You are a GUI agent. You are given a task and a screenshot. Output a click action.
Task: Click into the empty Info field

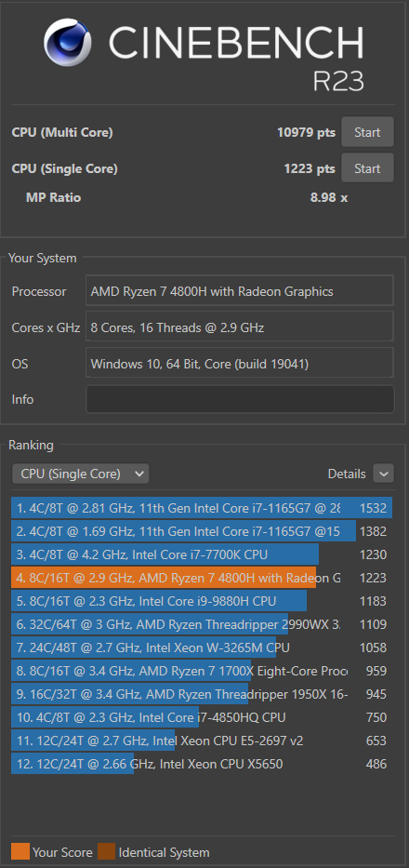240,399
